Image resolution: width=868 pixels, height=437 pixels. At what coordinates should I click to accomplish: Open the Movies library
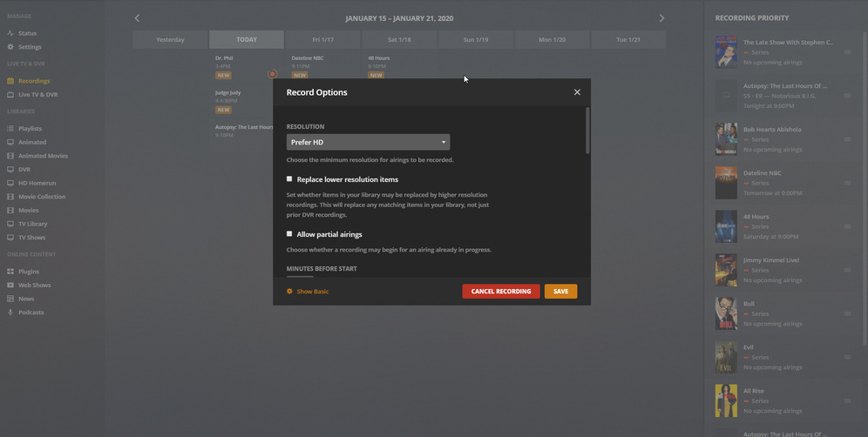coord(23,210)
